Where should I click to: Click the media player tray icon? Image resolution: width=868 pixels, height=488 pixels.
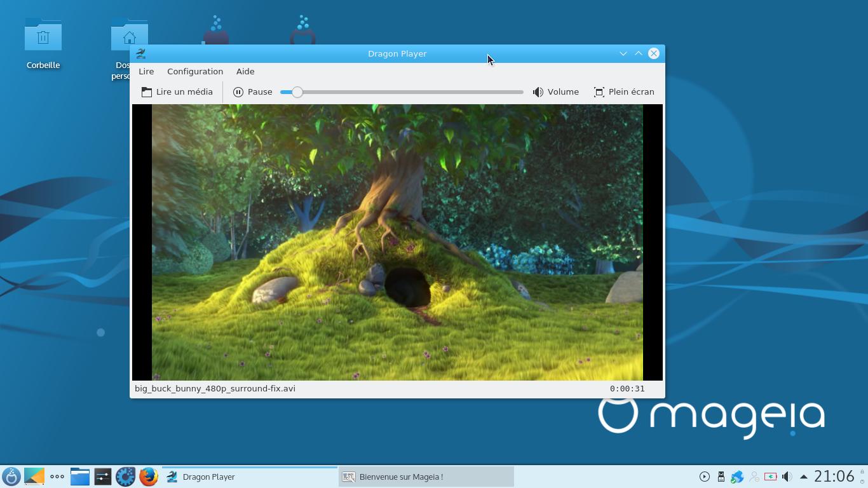[x=705, y=477]
